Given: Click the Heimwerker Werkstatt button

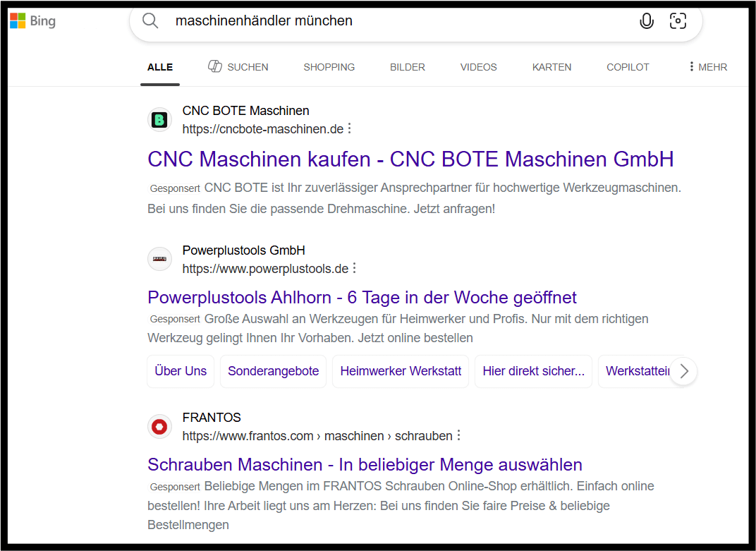Looking at the screenshot, I should [400, 370].
